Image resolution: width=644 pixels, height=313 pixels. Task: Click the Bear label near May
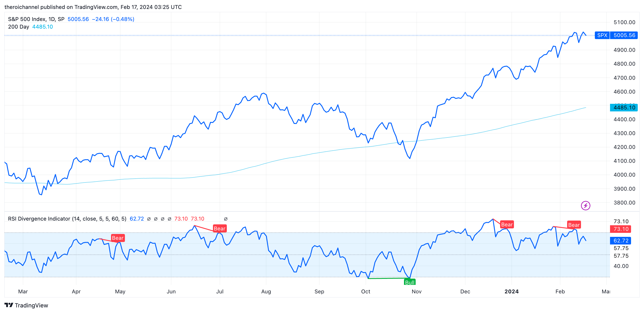point(118,238)
